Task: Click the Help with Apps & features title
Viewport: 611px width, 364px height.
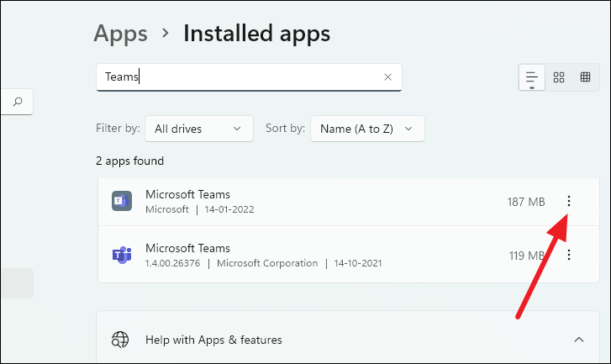Action: [x=213, y=340]
